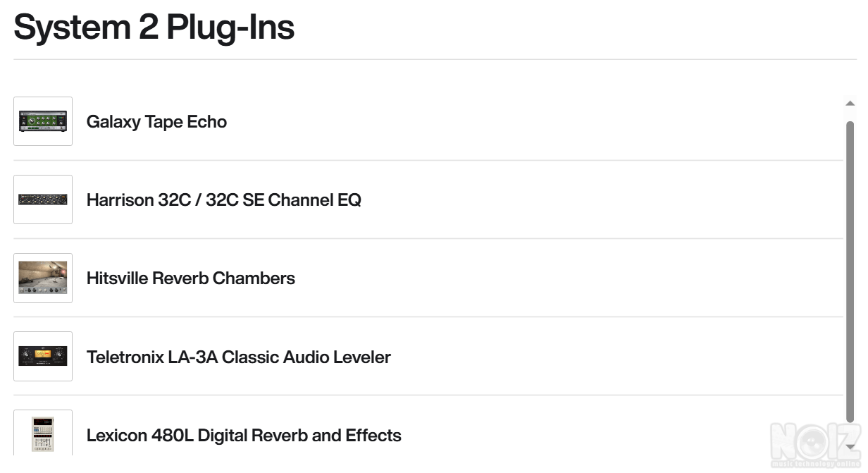Image resolution: width=868 pixels, height=473 pixels.
Task: Click the divider between Teletronix and Lexicon rows
Action: tap(428, 395)
